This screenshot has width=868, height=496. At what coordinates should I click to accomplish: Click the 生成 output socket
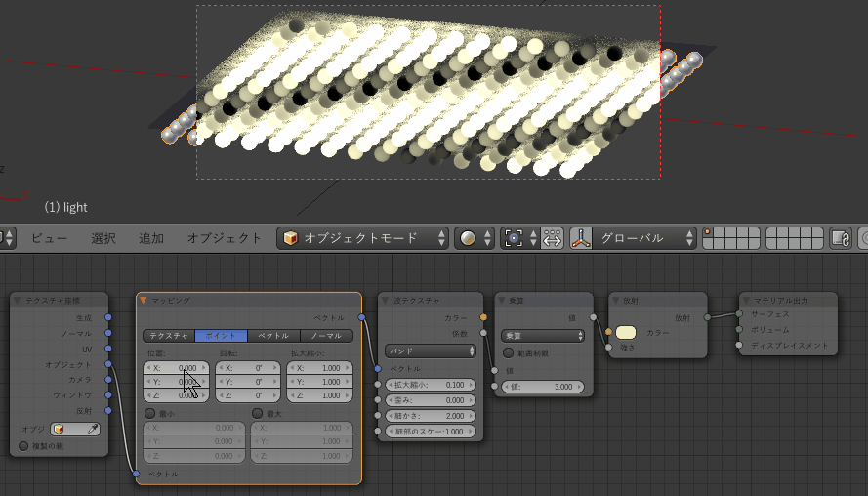108,317
